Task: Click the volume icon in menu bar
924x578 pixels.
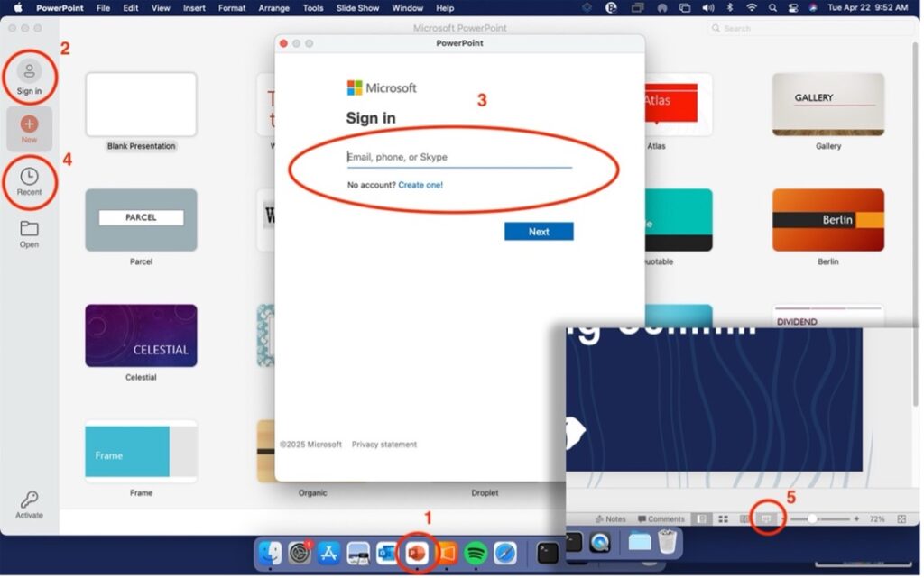Action: click(x=707, y=7)
